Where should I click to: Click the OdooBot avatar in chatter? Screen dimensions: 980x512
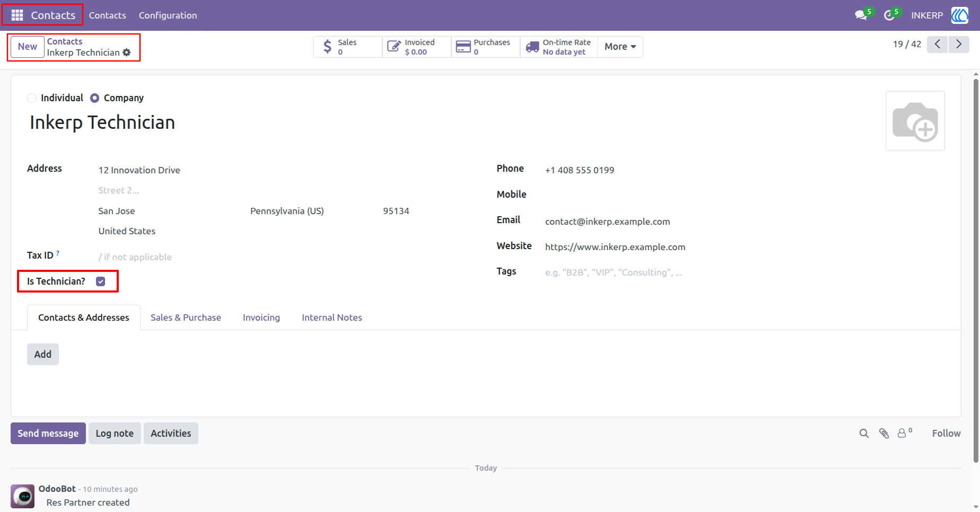pos(23,496)
